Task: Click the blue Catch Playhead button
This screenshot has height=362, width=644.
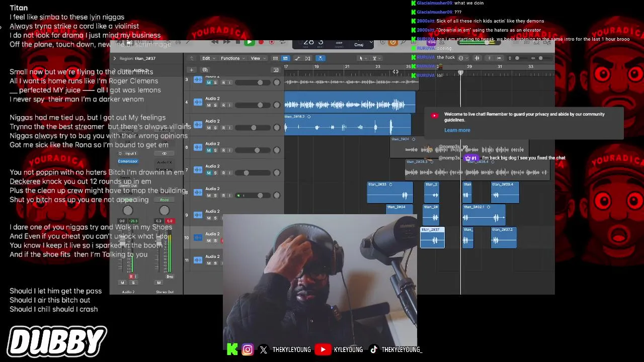Action: click(x=320, y=58)
